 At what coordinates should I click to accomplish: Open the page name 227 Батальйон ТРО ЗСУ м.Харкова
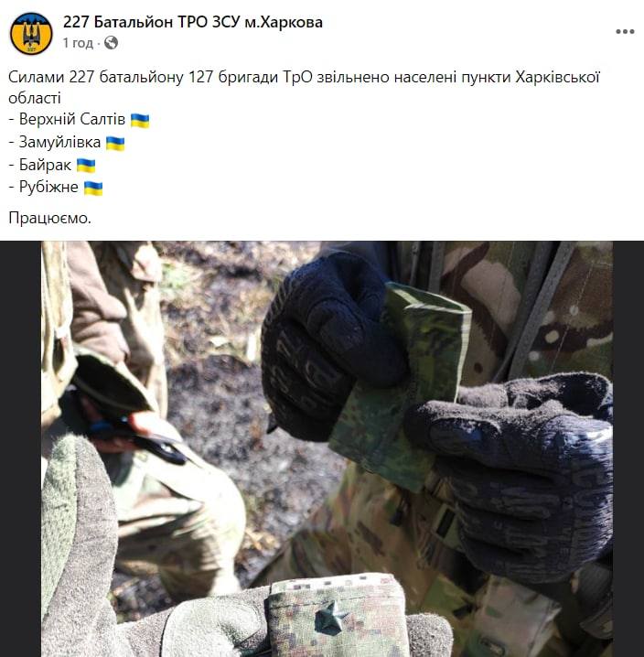click(x=193, y=22)
